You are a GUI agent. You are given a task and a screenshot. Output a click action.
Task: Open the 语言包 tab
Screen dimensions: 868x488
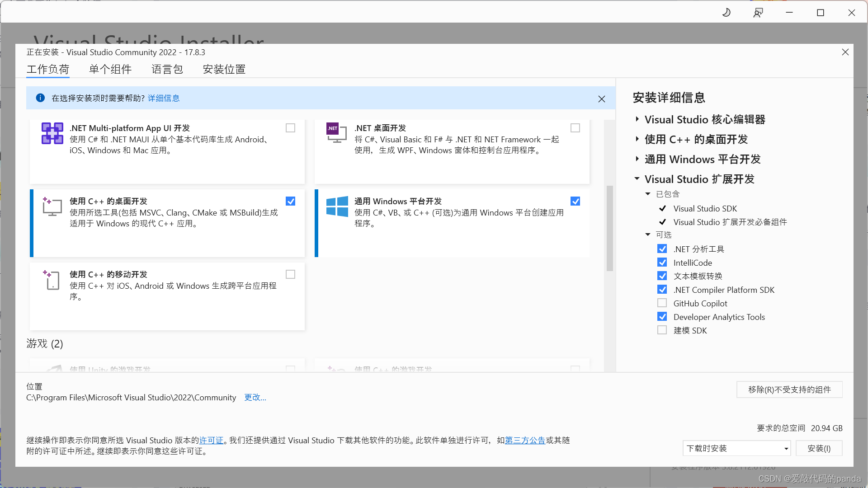pos(167,69)
